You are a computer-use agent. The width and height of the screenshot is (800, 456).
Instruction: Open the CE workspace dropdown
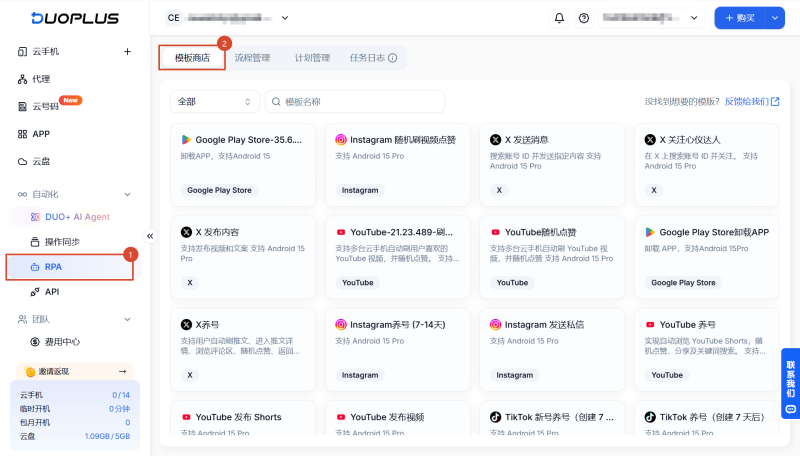(x=228, y=18)
